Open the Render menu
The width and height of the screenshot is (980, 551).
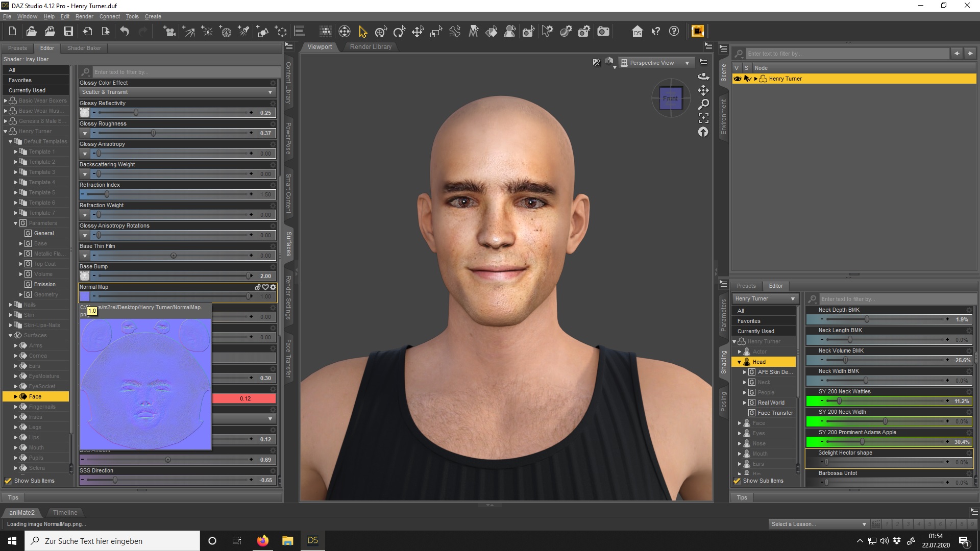[x=84, y=16]
